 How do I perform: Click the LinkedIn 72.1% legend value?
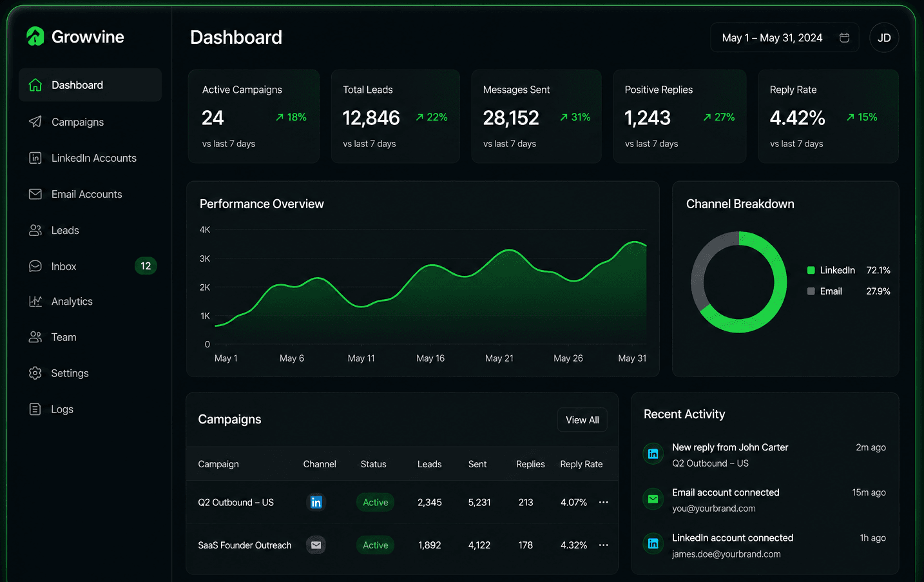[878, 270]
